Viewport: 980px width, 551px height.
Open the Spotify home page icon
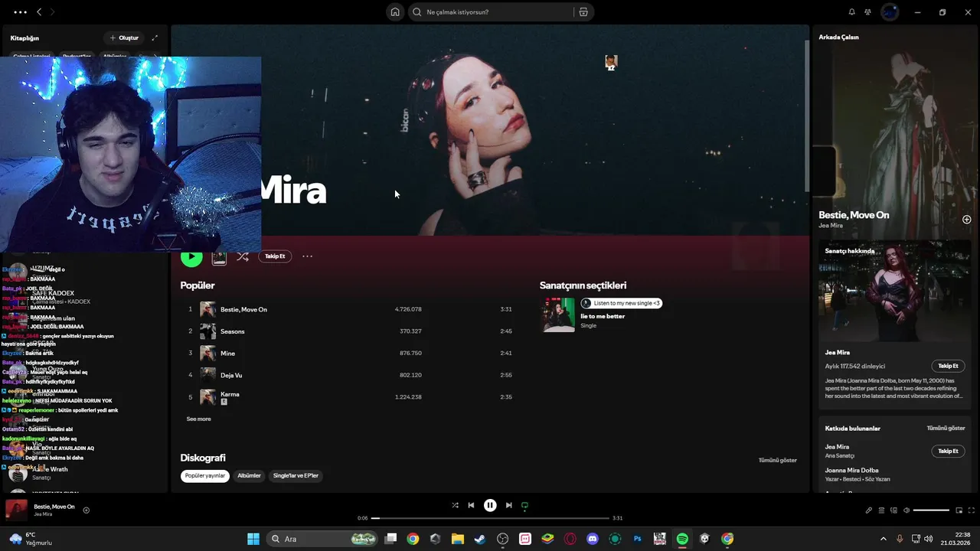(x=395, y=12)
